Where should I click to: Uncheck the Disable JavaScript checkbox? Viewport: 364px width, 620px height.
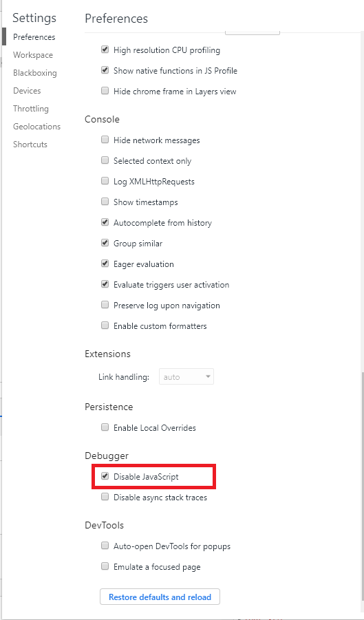[x=105, y=476]
